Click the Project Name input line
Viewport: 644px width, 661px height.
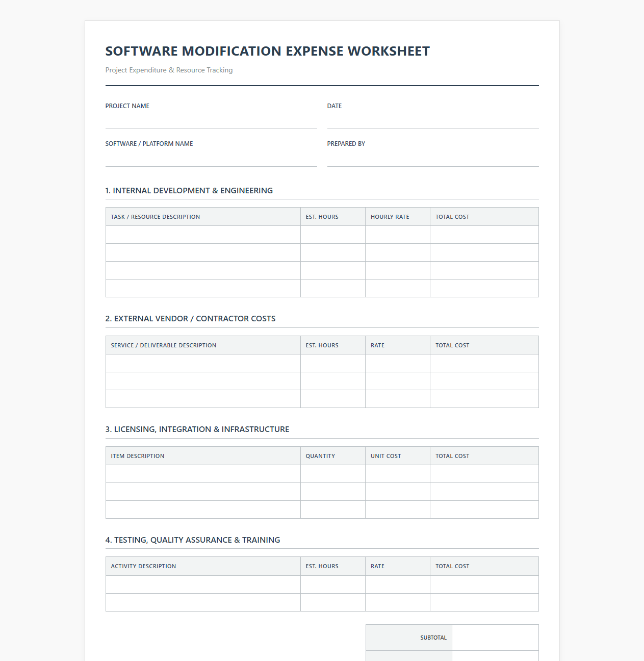[x=211, y=120]
